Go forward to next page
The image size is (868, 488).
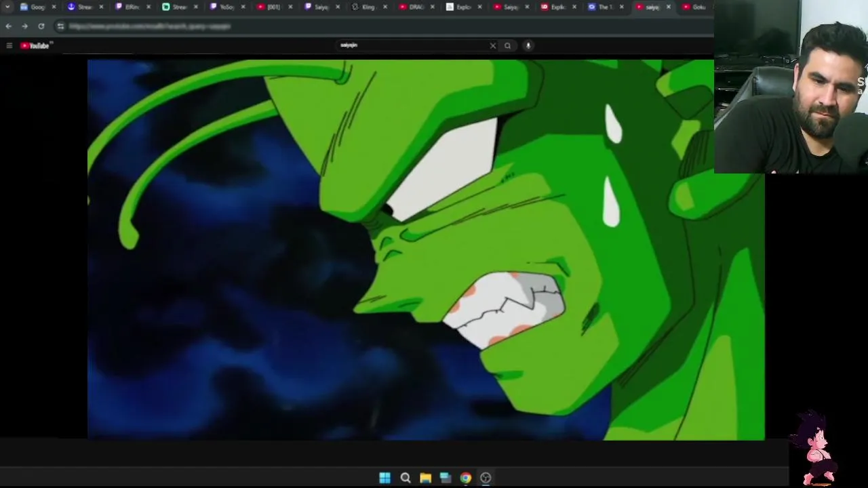pos(24,26)
